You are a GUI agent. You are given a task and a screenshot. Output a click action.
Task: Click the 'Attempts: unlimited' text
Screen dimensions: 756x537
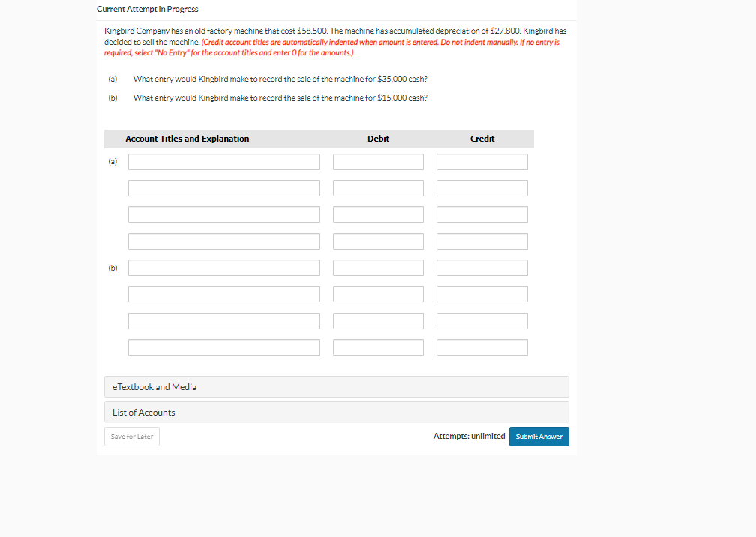469,436
